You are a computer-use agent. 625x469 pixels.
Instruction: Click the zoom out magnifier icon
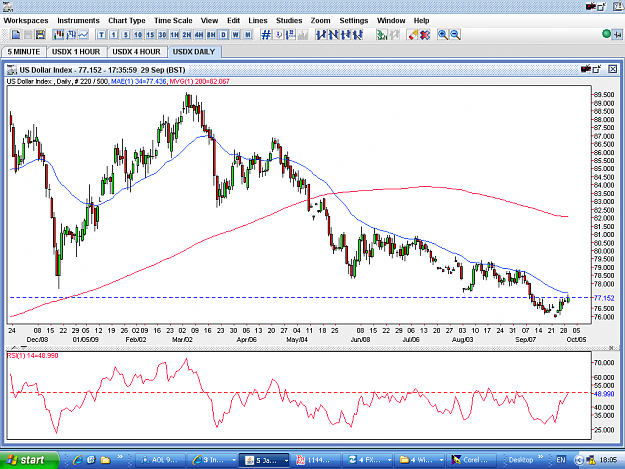pos(455,35)
